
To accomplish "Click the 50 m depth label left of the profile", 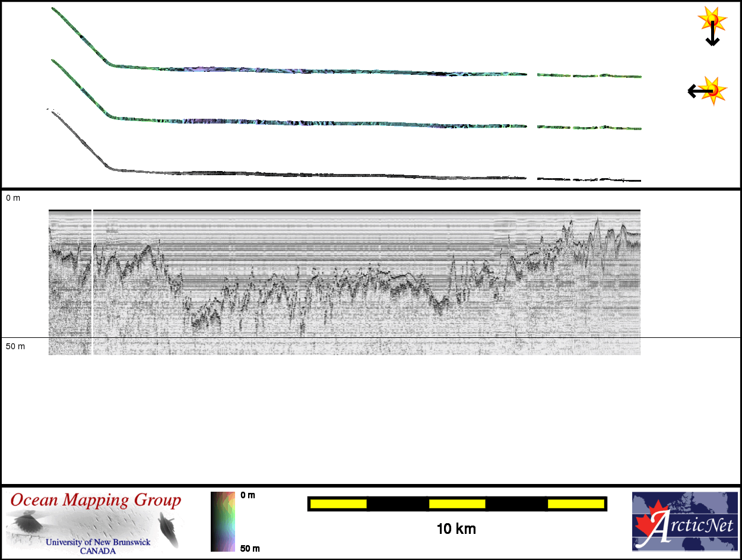I will point(15,346).
